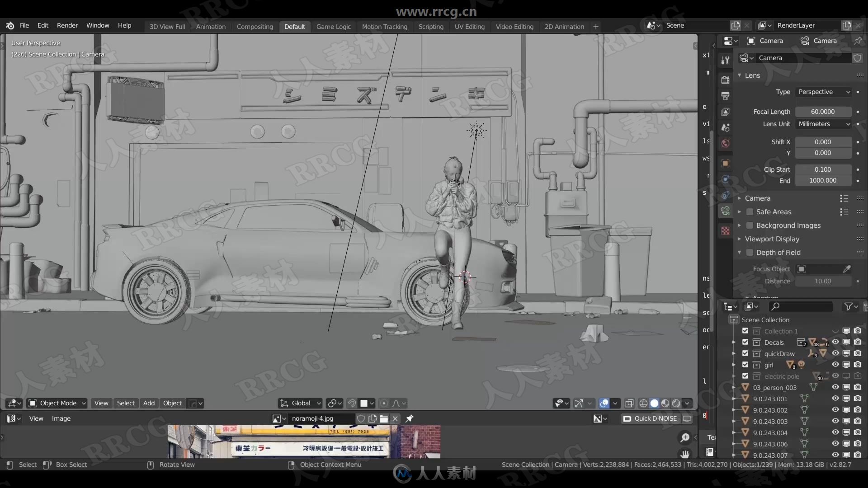Open the Animation workspace tab
Screen dimensions: 868x488
click(x=210, y=26)
